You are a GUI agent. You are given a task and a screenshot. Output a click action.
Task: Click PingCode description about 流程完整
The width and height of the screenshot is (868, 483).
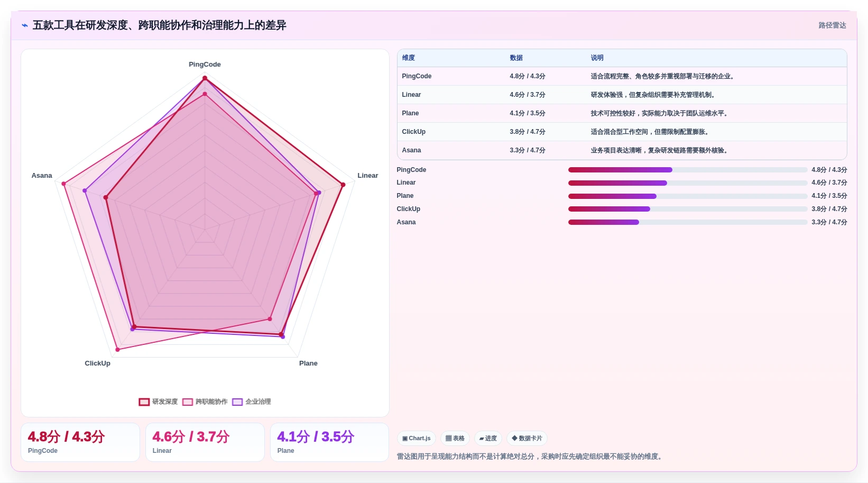click(663, 76)
